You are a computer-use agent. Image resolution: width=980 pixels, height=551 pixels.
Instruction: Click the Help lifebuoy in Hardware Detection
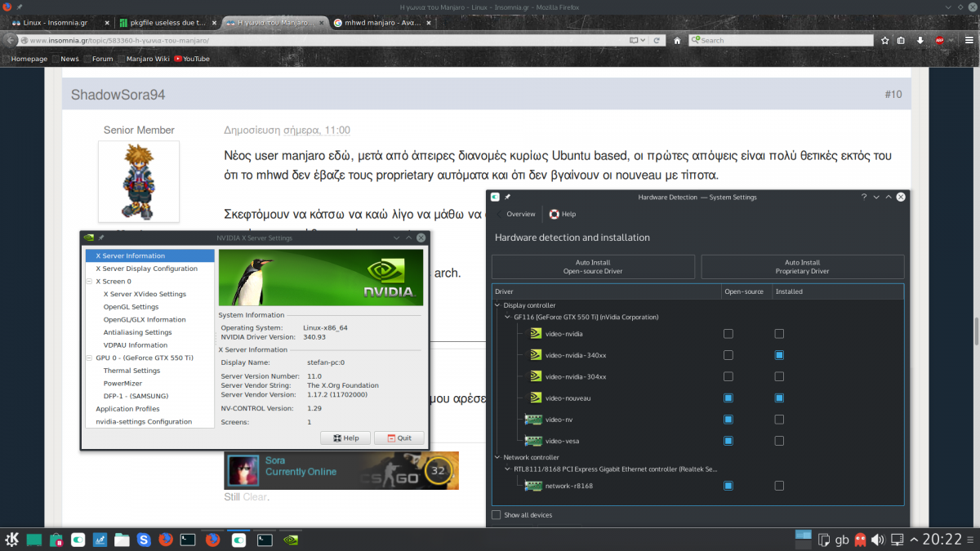(554, 214)
